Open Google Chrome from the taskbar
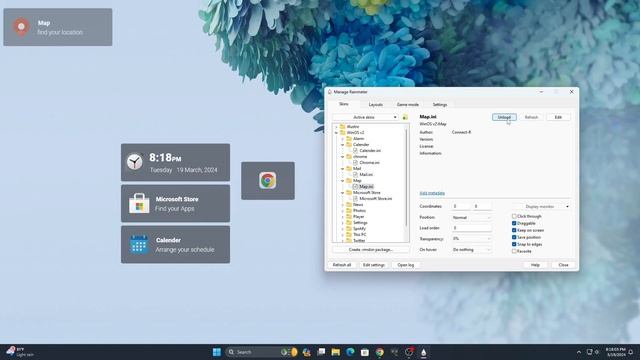This screenshot has height=360, width=640. [380, 352]
